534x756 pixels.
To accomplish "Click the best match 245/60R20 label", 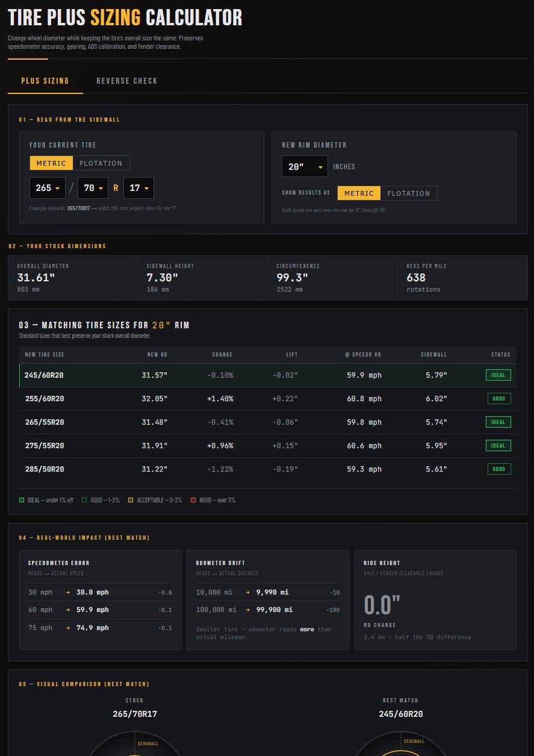I will [x=401, y=714].
